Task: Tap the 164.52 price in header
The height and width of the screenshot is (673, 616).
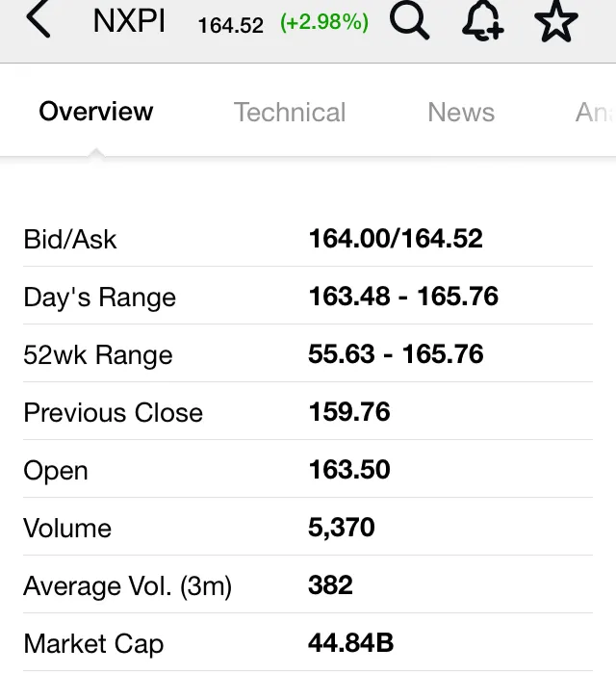Action: [230, 25]
